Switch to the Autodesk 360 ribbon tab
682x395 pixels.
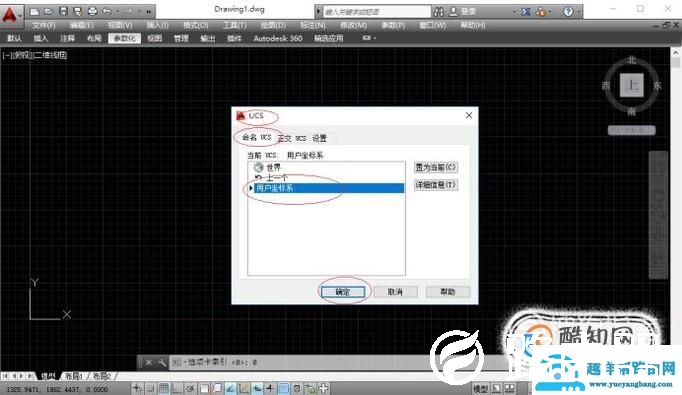coord(277,38)
